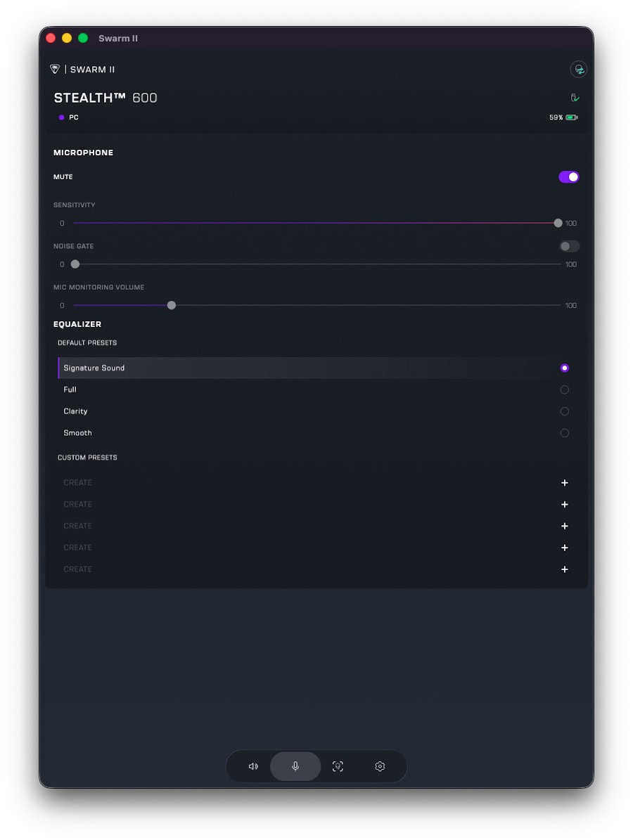Click the NOISE GATE label

click(73, 247)
